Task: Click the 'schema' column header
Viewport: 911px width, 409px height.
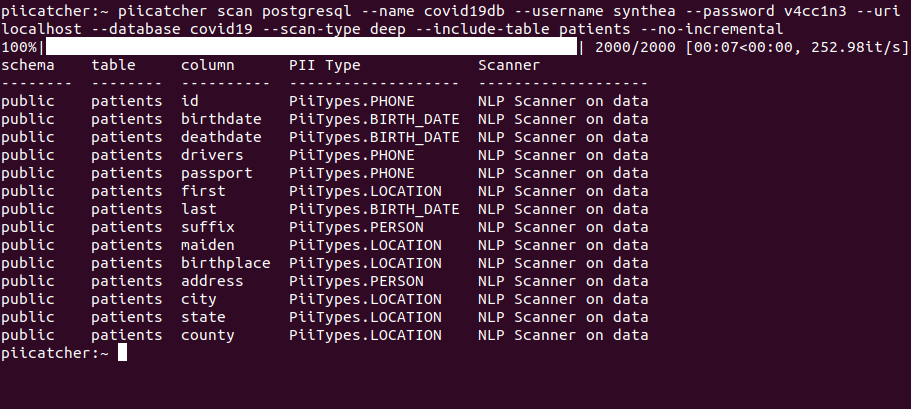Action: click(29, 64)
